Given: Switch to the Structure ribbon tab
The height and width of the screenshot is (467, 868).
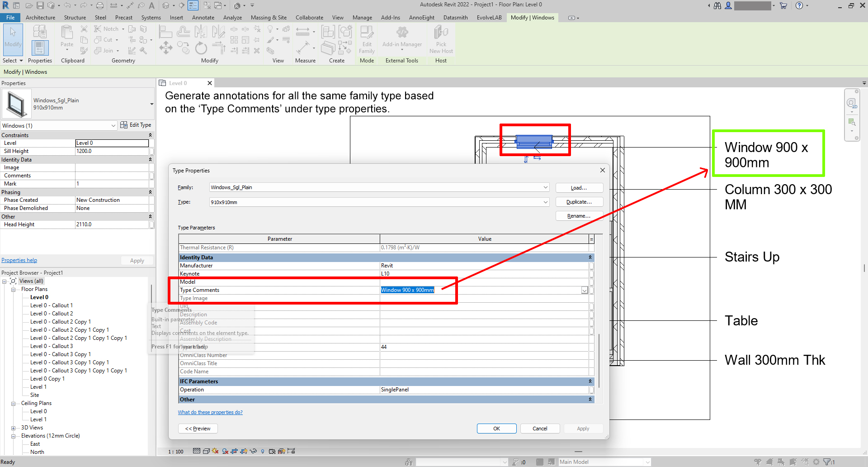Looking at the screenshot, I should click(x=75, y=18).
